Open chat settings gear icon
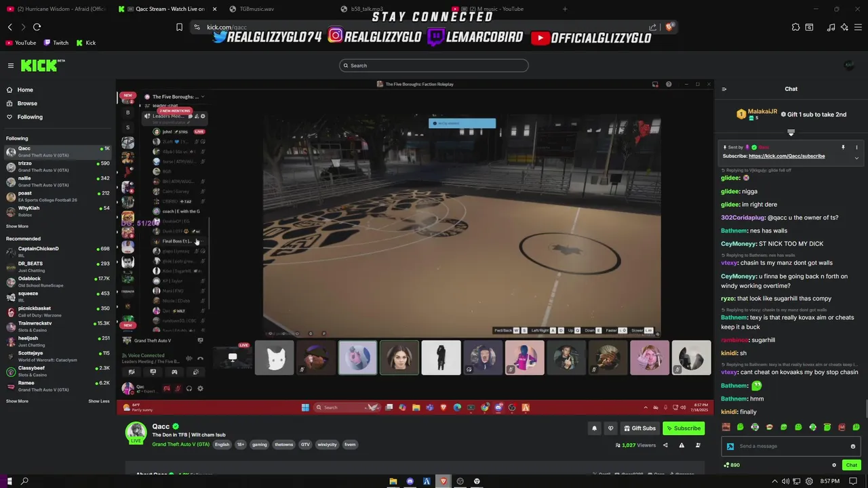This screenshot has height=488, width=868. (834, 465)
